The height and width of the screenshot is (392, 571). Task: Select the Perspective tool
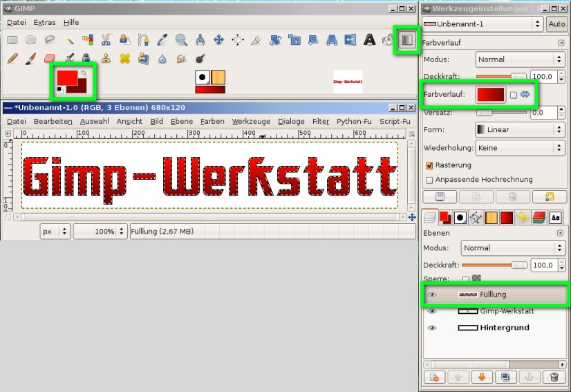(331, 39)
